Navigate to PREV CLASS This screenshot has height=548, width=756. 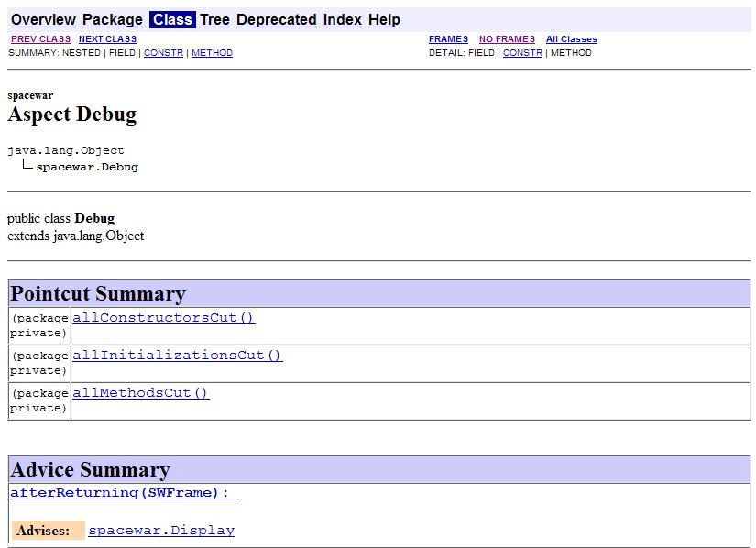tap(40, 39)
